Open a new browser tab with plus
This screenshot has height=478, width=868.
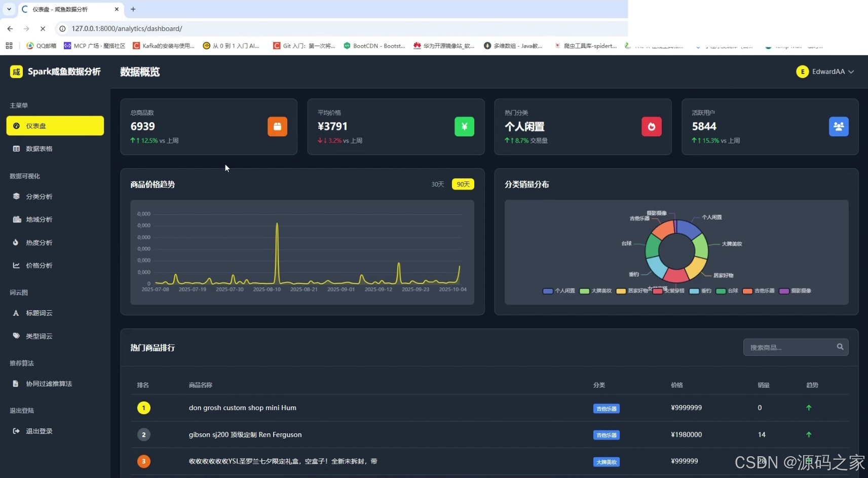pyautogui.click(x=133, y=9)
